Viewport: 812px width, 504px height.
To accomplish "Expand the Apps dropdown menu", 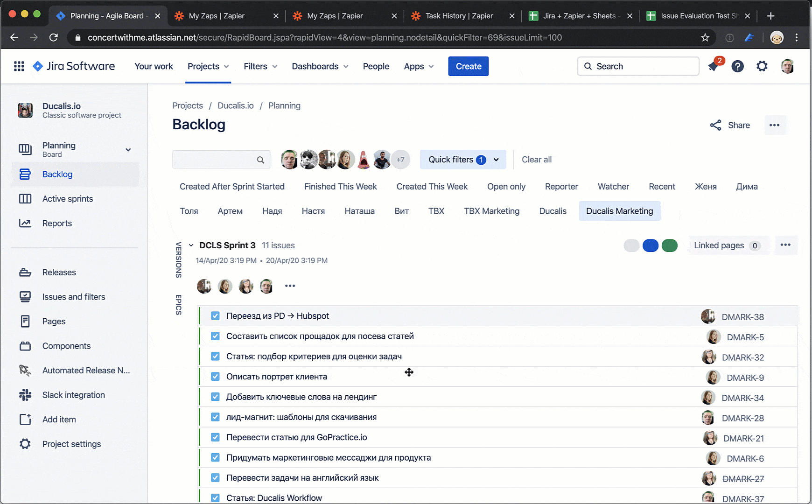I will point(419,66).
